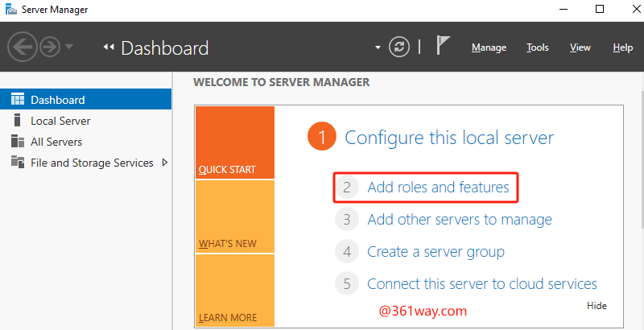
Task: Click Add roles and features link
Action: [438, 188]
